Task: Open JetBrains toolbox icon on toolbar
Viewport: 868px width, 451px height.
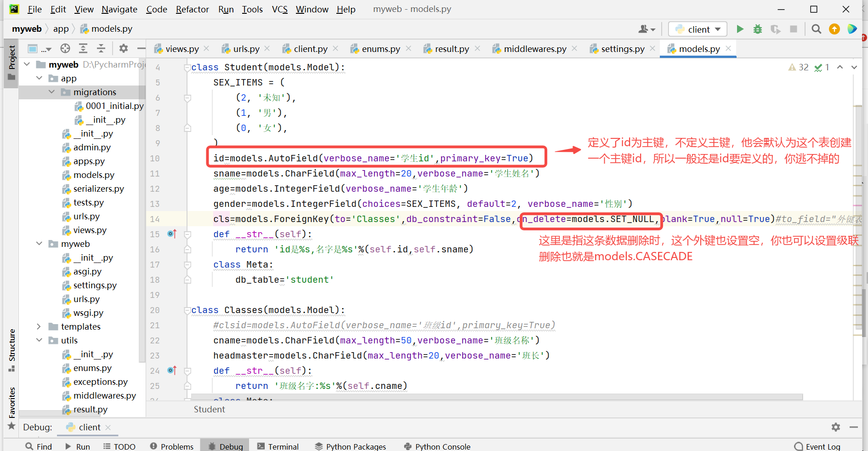Action: click(x=852, y=29)
